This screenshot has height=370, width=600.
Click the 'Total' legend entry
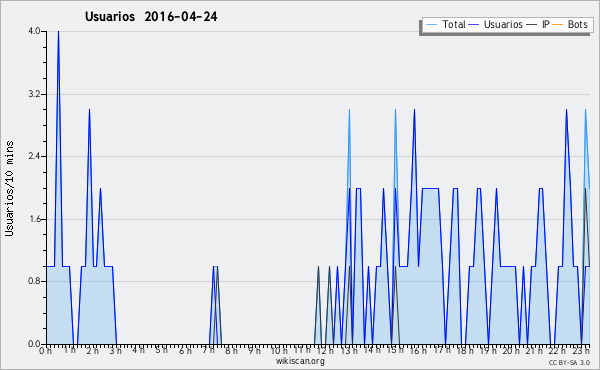coord(446,24)
